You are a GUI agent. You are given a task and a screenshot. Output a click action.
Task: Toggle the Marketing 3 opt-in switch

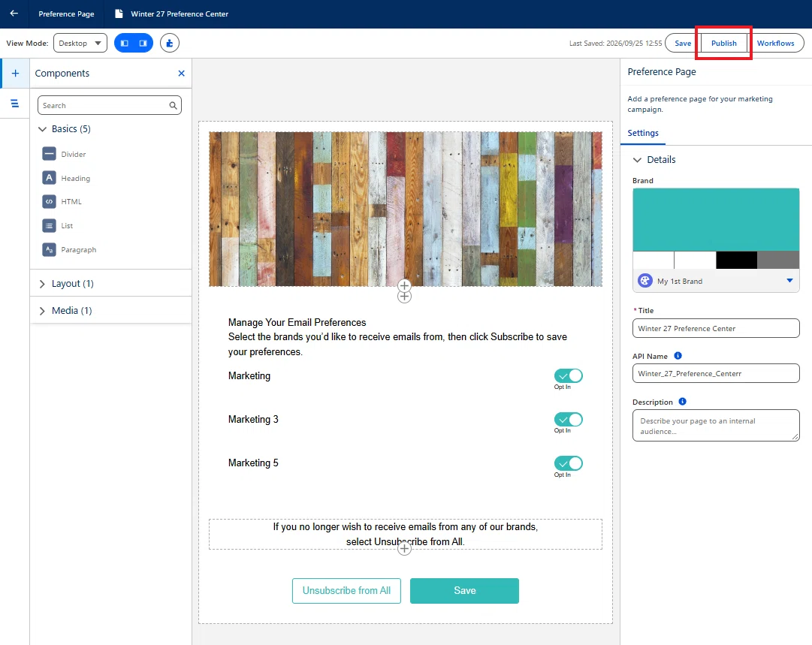click(x=568, y=419)
